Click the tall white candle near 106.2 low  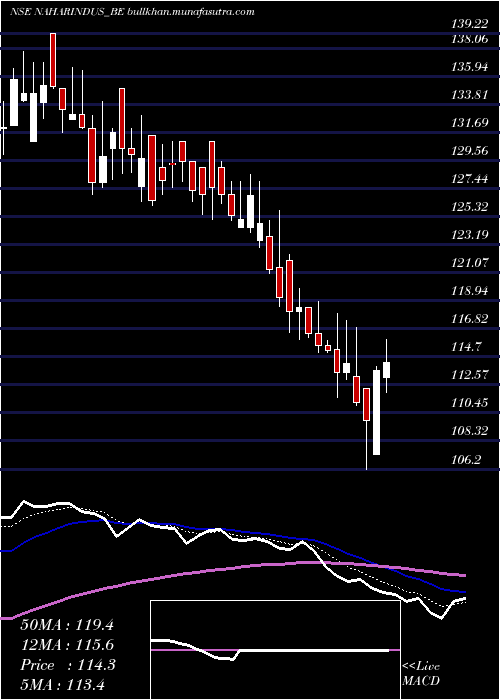click(376, 412)
